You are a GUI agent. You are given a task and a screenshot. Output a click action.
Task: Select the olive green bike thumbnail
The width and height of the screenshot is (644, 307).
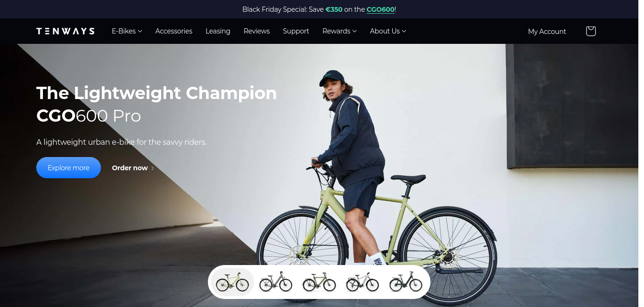click(319, 282)
